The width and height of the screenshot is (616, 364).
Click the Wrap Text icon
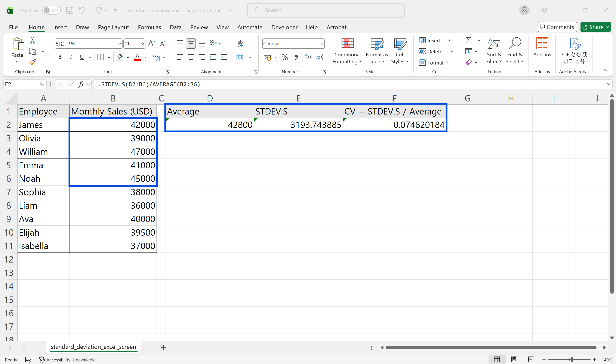240,43
